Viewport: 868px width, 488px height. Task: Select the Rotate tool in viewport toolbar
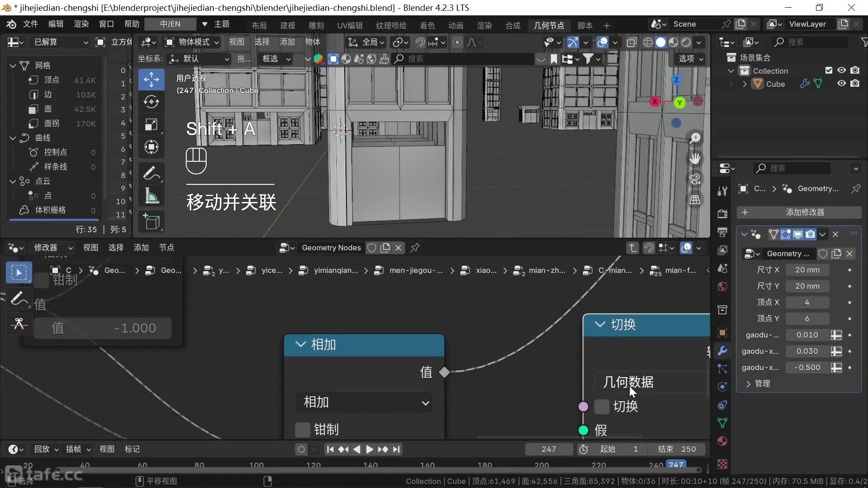pyautogui.click(x=151, y=102)
